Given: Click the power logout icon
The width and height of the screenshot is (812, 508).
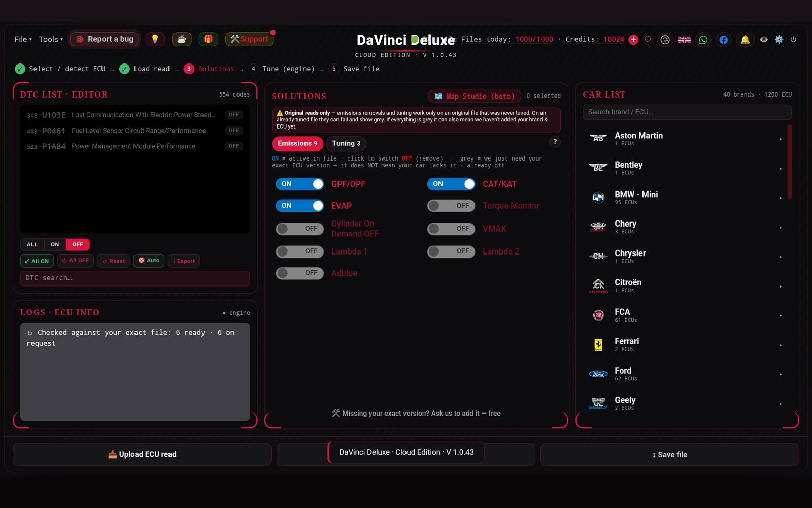Looking at the screenshot, I should [793, 39].
